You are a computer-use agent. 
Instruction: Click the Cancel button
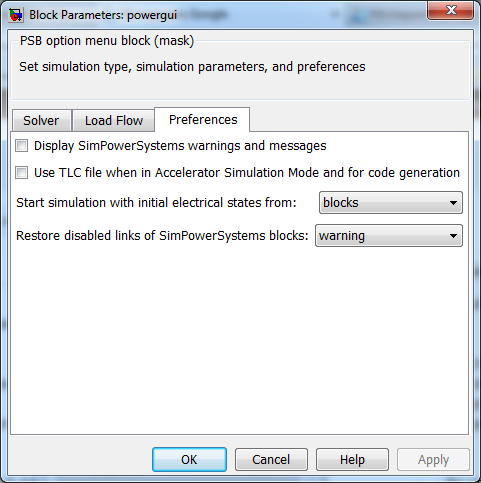271,459
